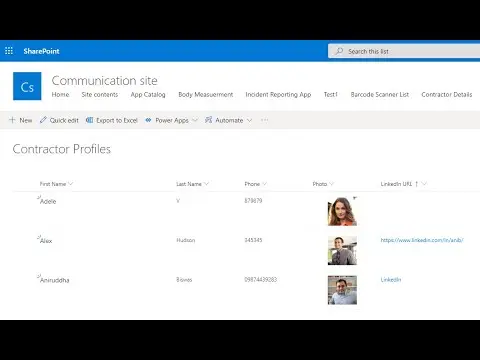Click the Contractor Profiles list title
480x360 pixels.
pos(62,149)
